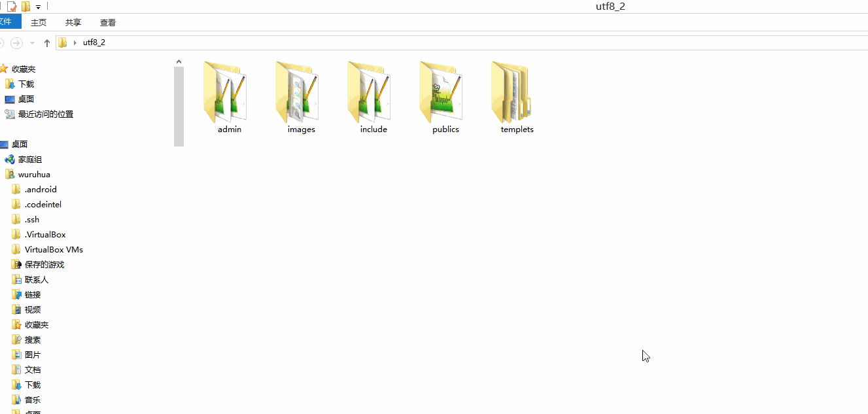Open 最近访问的位置 in sidebar
868x414 pixels.
pyautogui.click(x=46, y=114)
